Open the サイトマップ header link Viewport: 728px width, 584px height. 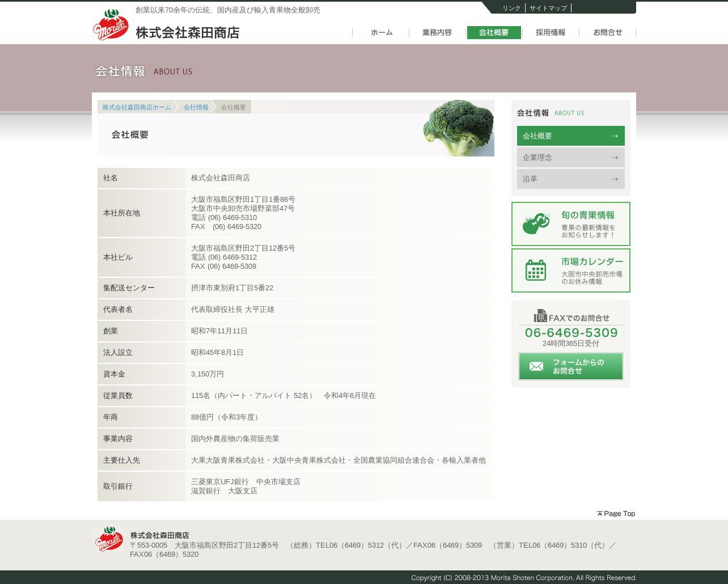(x=548, y=8)
